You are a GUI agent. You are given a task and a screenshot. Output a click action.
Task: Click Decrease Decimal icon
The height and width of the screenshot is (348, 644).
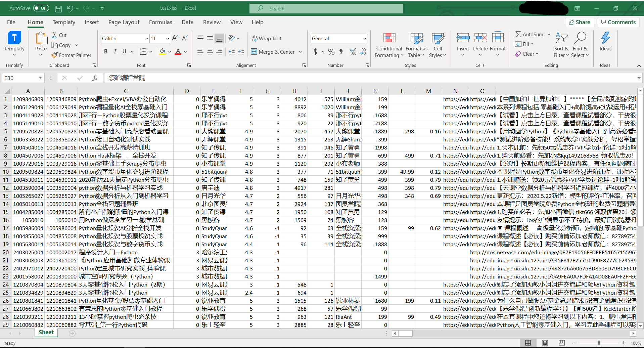click(x=363, y=52)
